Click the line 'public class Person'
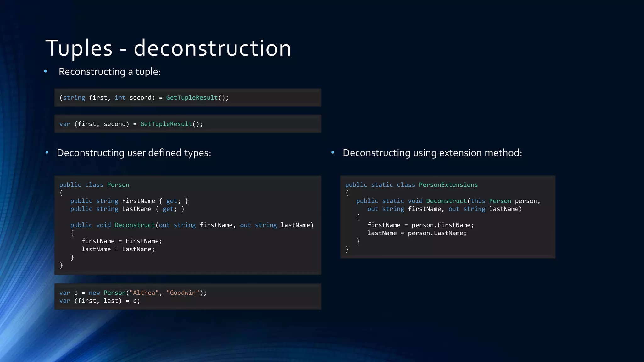This screenshot has height=362, width=644. click(94, 185)
